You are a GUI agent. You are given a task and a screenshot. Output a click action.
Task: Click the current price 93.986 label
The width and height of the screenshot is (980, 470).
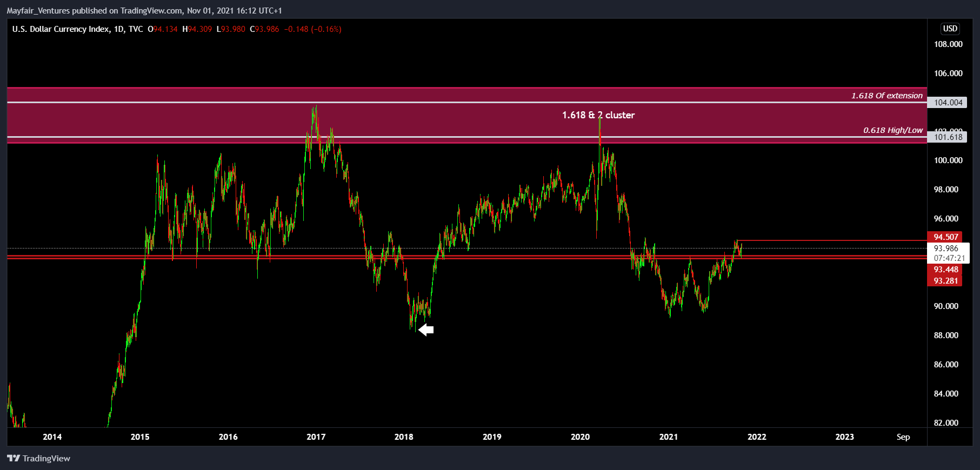tap(946, 249)
